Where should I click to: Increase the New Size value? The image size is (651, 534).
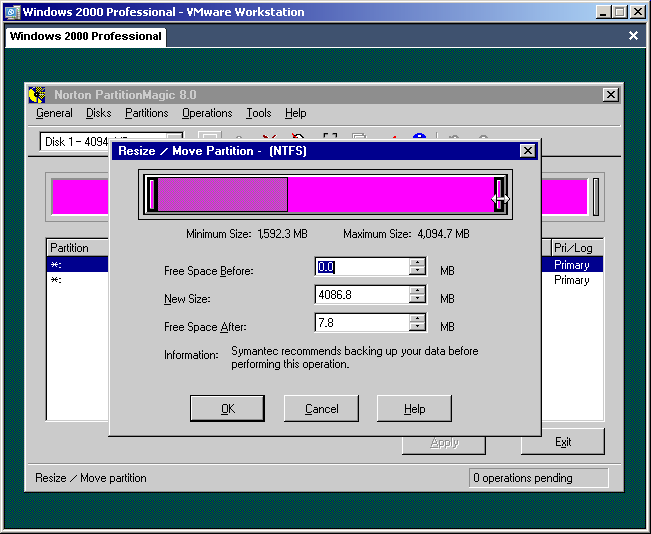coord(417,290)
